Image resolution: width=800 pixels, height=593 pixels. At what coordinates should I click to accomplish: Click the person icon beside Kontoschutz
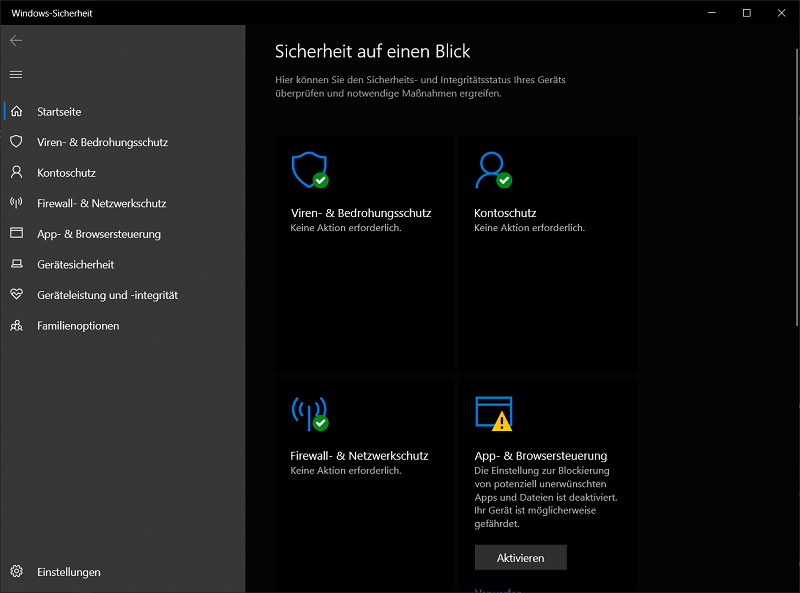[x=16, y=172]
